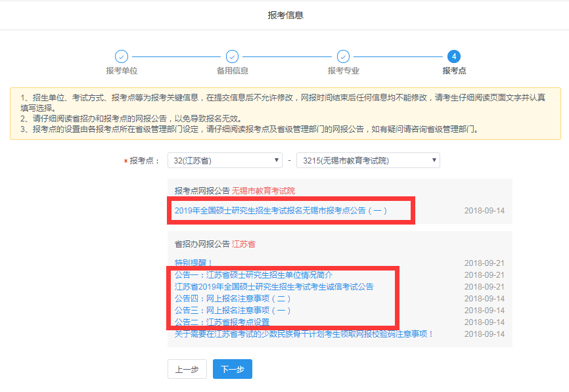Click the 报考信息 page title

286,15
